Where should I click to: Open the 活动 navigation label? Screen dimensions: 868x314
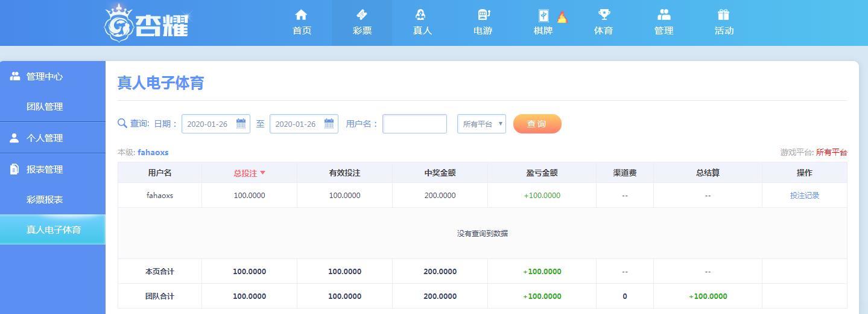point(724,30)
